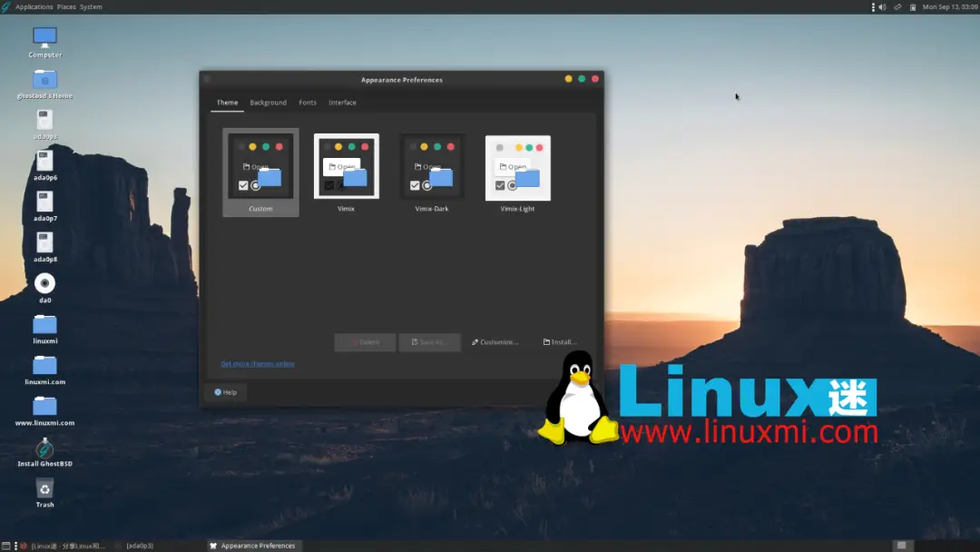Choose the Vimix-Light theme thumbnail
This screenshot has height=552, width=980.
tap(517, 168)
